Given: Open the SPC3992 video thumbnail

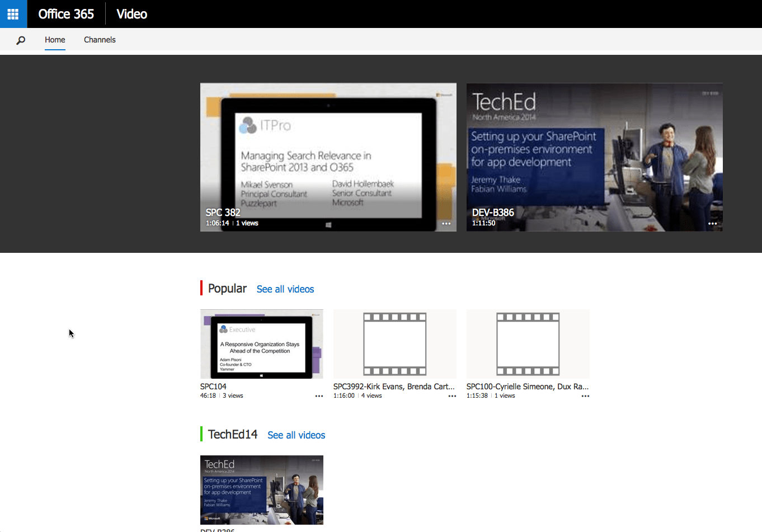Looking at the screenshot, I should 394,343.
